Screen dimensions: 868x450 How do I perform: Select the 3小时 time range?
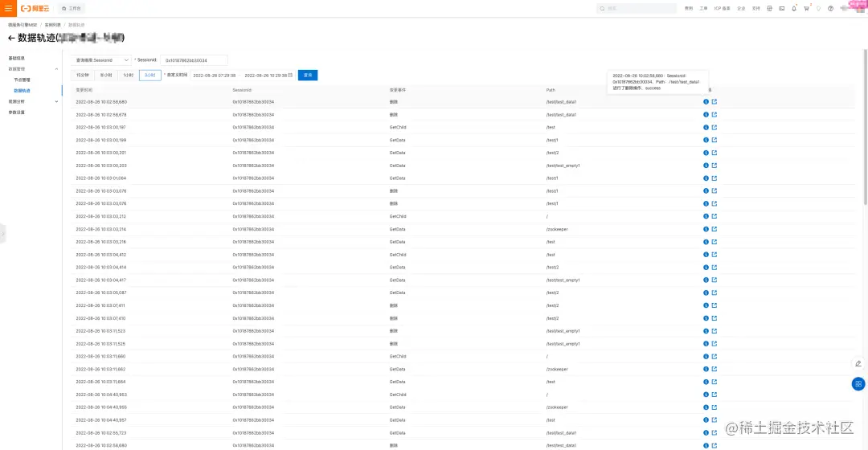[150, 76]
